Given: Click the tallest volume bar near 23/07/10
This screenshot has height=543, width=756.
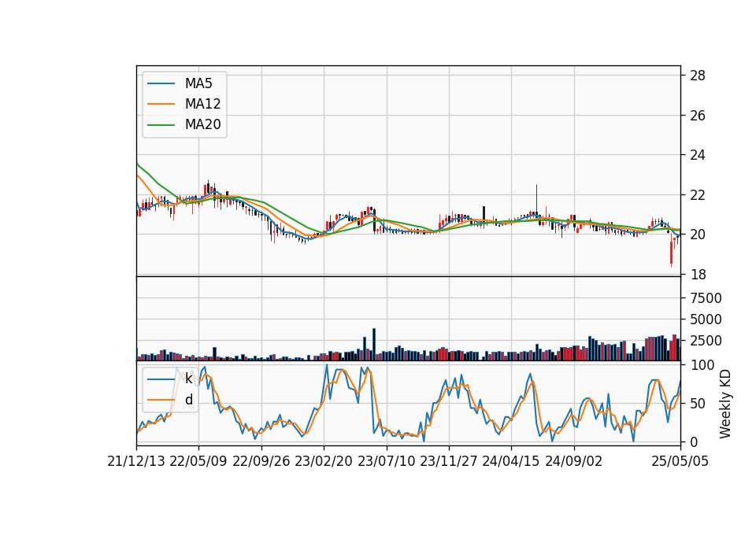Looking at the screenshot, I should pyautogui.click(x=373, y=345).
